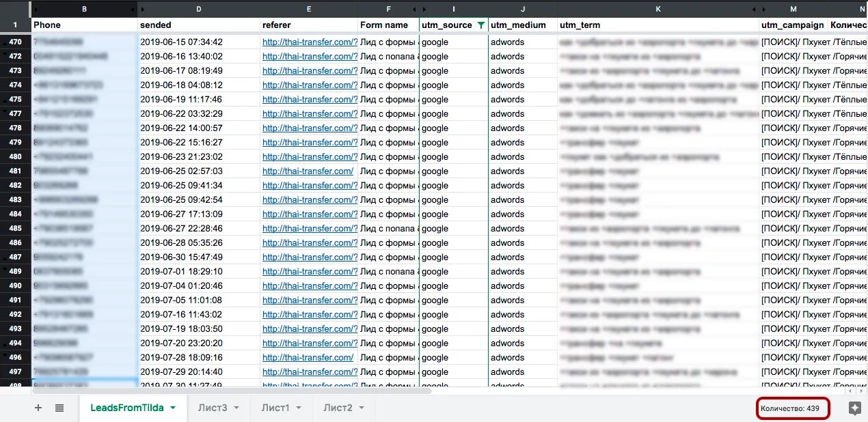Click cell 2019-07-29 20:14:40
The image size is (868, 422).
199,371
